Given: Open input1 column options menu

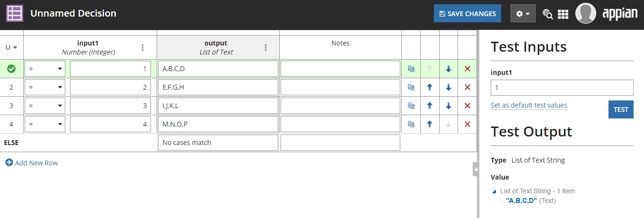Looking at the screenshot, I should (142, 47).
